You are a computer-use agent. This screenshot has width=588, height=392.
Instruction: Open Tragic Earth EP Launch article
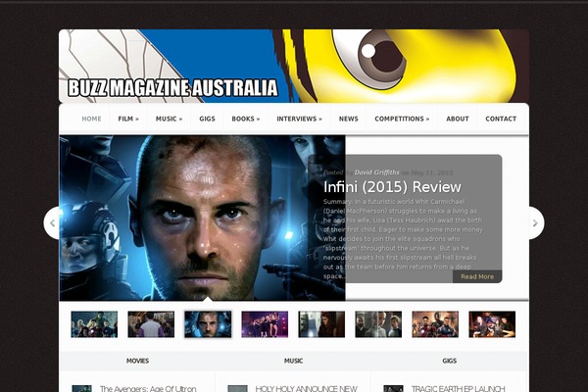pyautogui.click(x=459, y=388)
